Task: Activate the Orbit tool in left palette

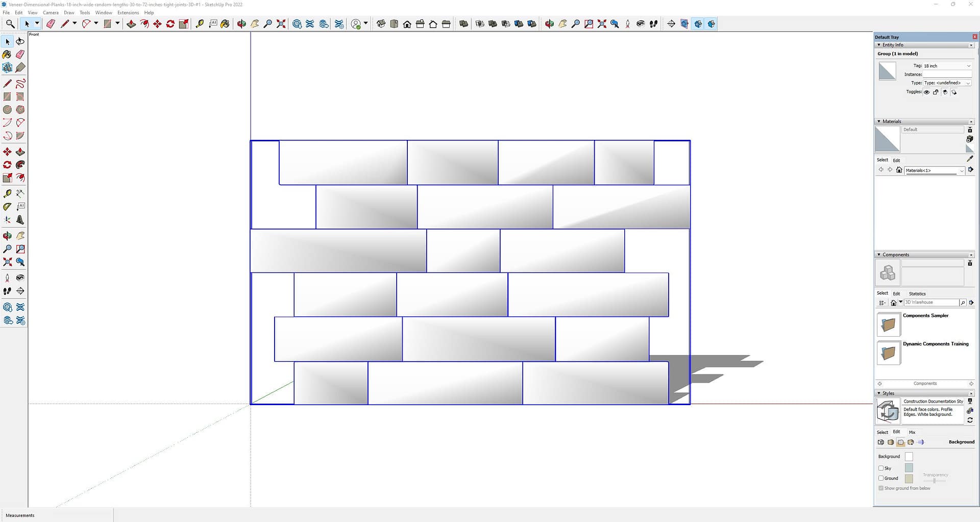Action: pos(7,236)
